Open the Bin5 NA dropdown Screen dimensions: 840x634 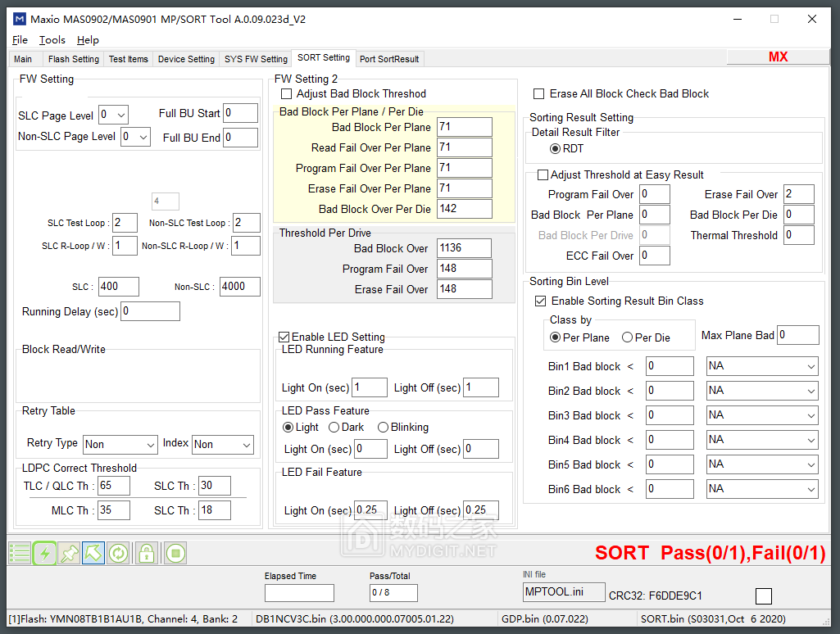tap(762, 464)
